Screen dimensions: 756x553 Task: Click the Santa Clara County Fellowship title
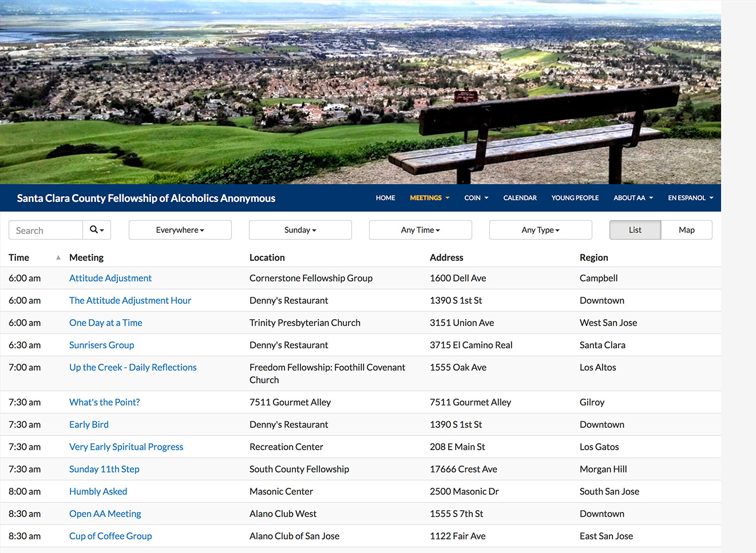click(146, 198)
